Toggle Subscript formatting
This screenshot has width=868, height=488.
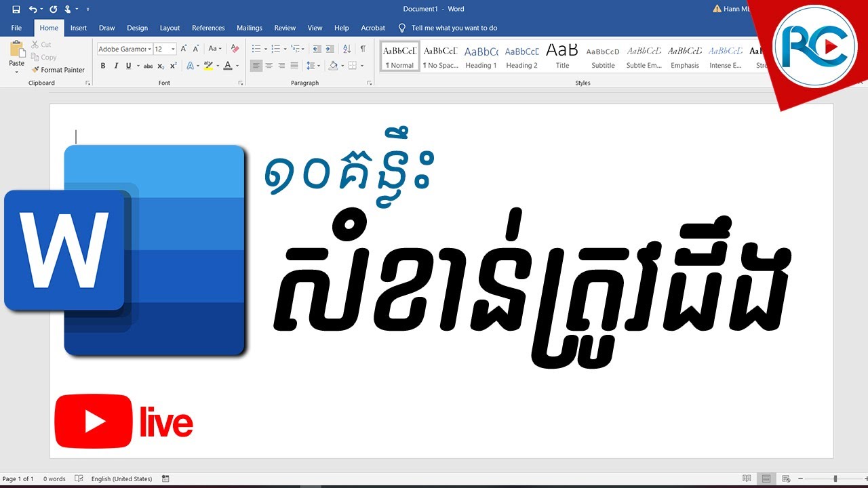[161, 66]
